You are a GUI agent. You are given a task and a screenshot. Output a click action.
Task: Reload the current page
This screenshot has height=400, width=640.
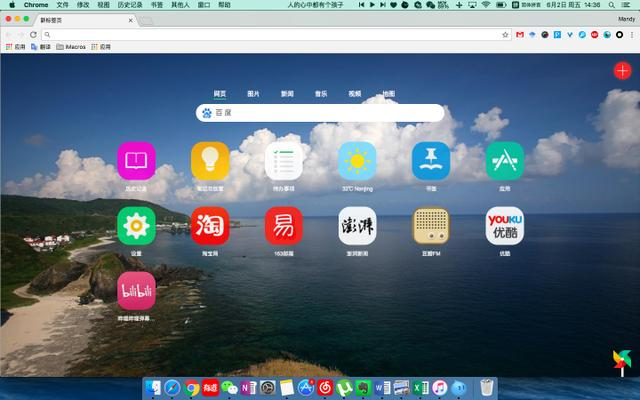pos(33,35)
